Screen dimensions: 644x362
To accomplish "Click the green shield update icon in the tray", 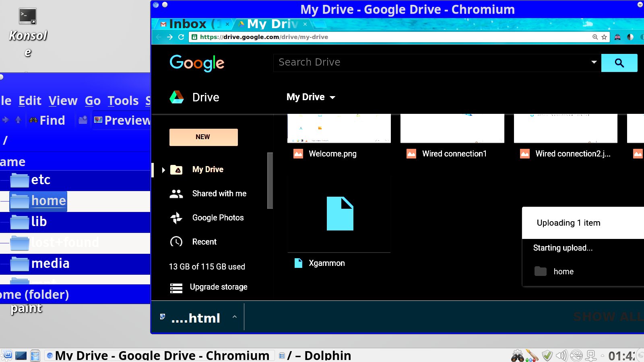I will pyautogui.click(x=547, y=356).
